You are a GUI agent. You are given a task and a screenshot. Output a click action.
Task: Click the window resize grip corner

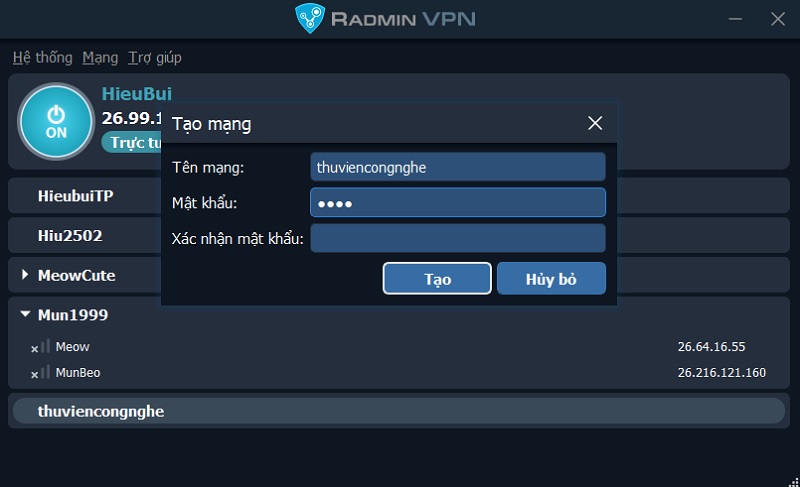coord(794,481)
